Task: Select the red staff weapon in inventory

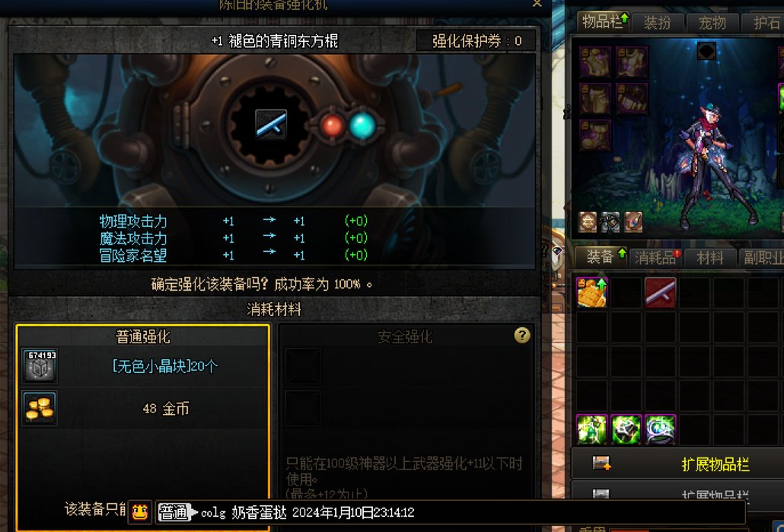Action: (660, 292)
